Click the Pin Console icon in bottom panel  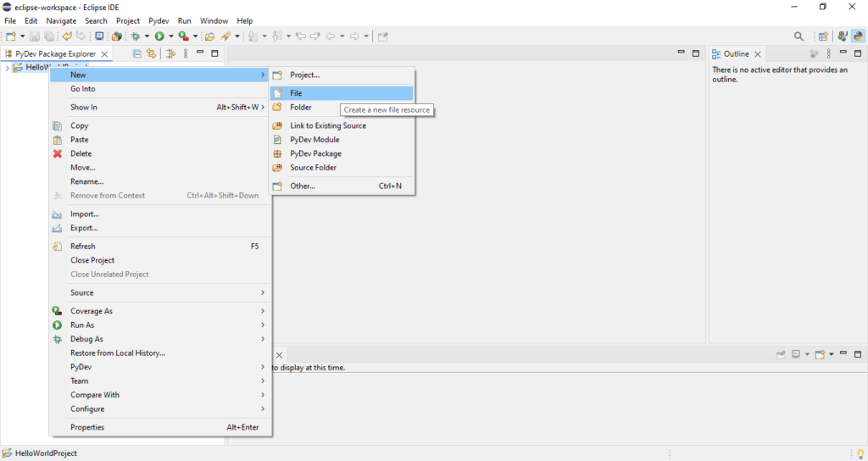pyautogui.click(x=781, y=354)
